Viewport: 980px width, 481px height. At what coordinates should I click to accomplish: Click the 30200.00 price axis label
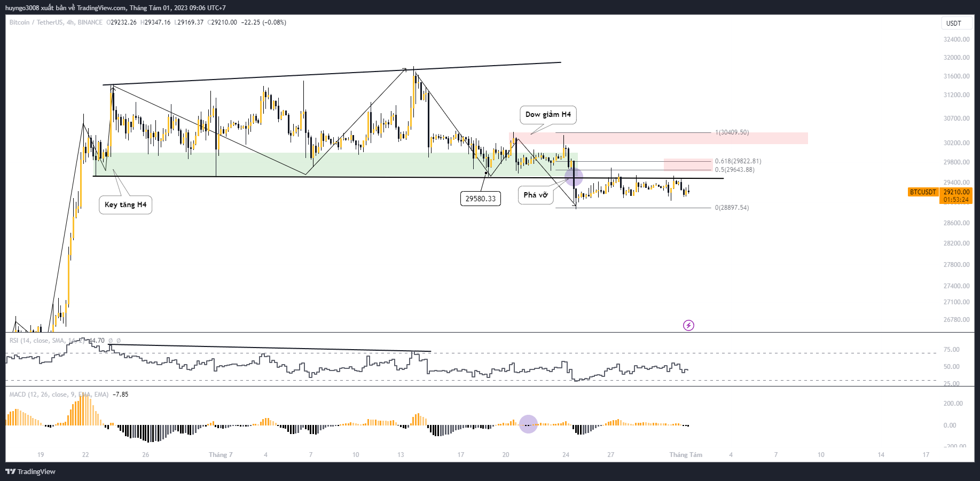tap(957, 143)
